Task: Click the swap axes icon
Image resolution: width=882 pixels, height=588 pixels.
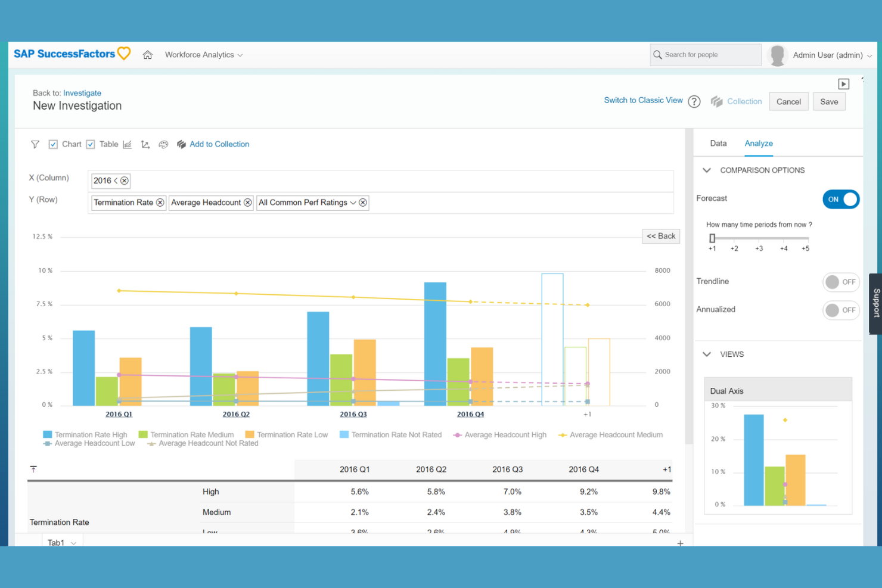Action: (x=145, y=145)
